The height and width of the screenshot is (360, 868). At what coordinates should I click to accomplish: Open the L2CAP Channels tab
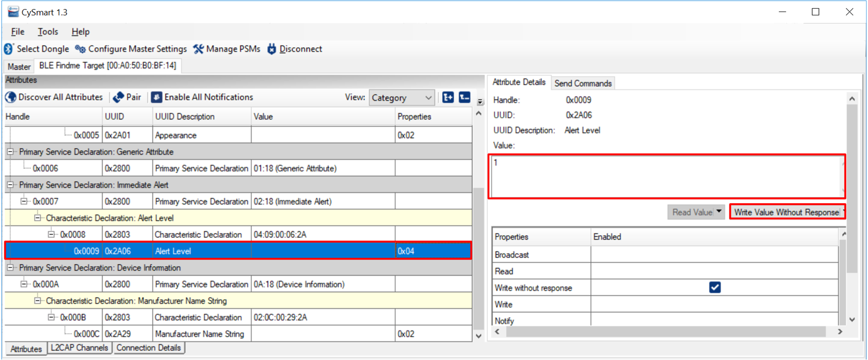(79, 347)
